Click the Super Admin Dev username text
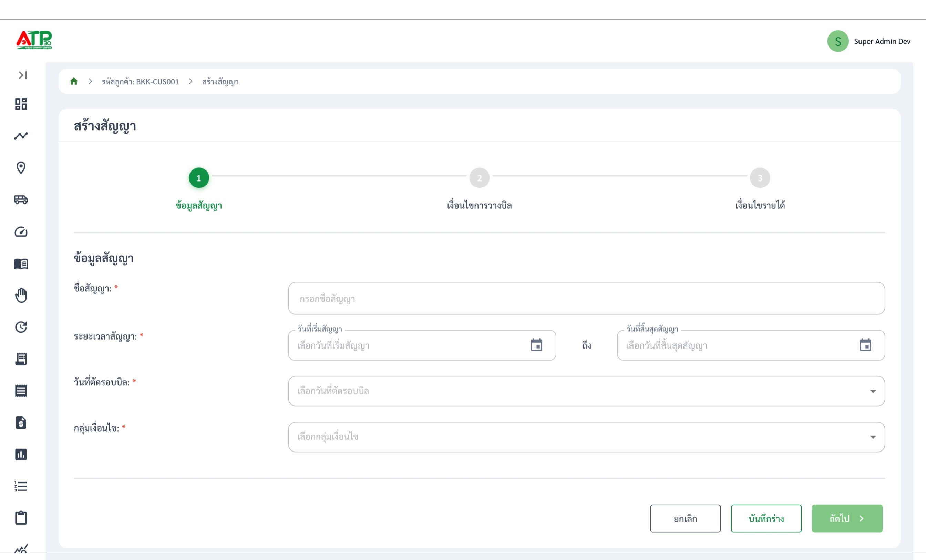The image size is (926, 560). (x=882, y=41)
